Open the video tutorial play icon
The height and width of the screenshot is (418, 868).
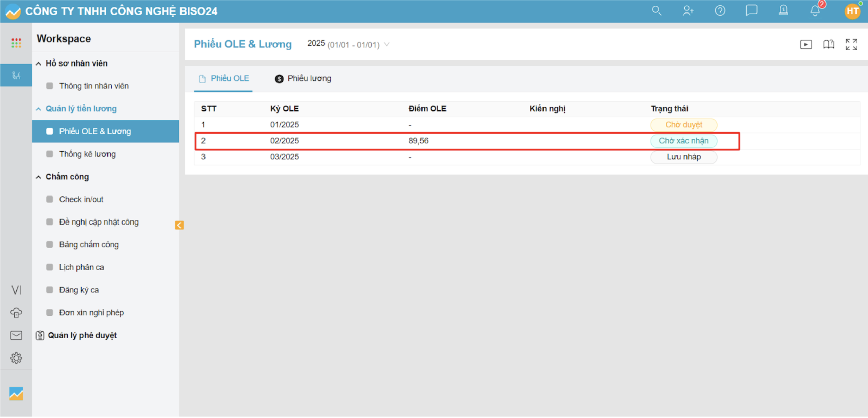806,44
